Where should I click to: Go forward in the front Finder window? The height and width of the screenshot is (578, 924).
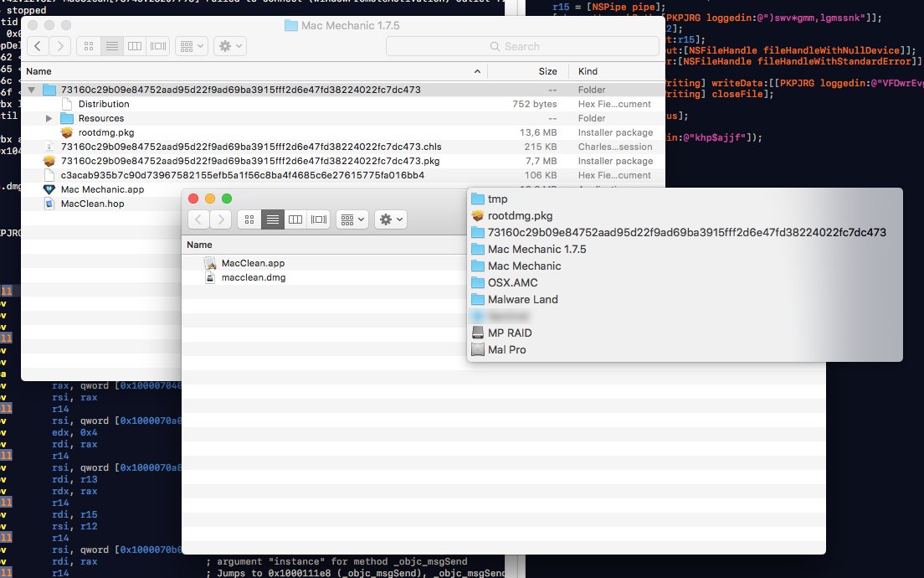221,219
